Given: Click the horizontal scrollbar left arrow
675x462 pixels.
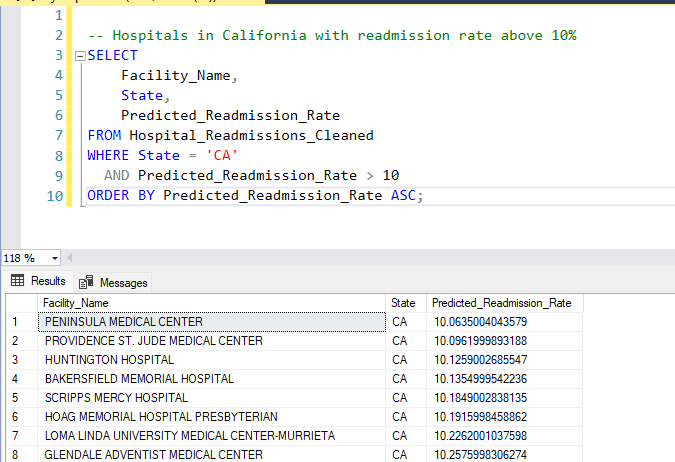Looking at the screenshot, I should (x=69, y=258).
